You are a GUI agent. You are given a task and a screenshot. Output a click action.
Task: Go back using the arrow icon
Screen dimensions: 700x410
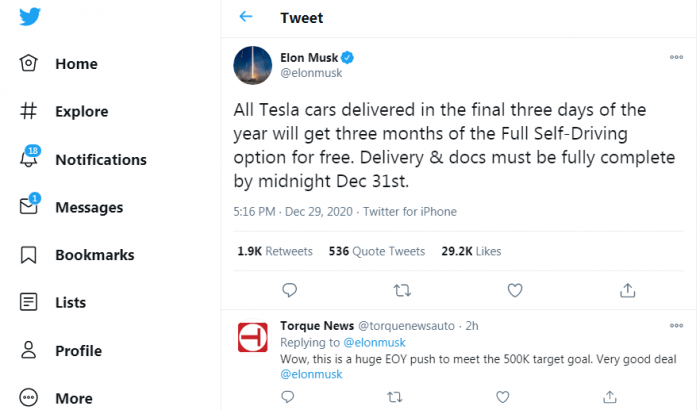(246, 17)
